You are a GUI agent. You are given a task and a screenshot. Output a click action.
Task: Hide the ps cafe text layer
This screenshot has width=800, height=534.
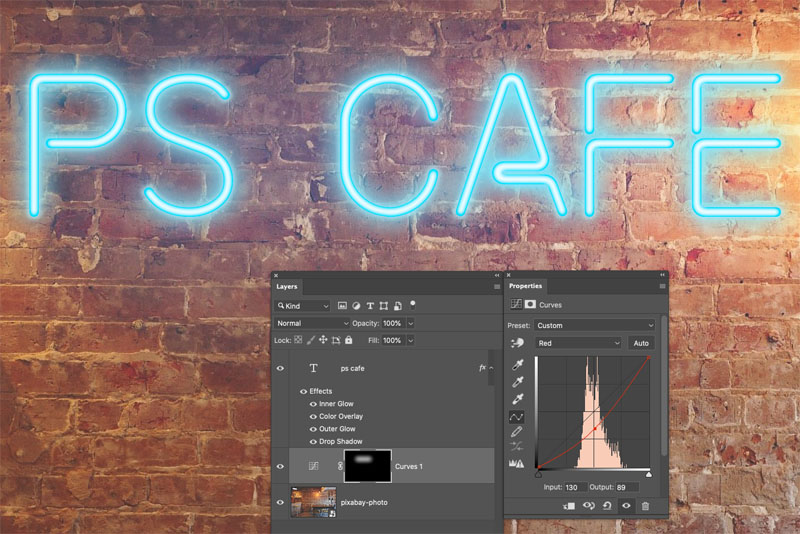point(280,368)
